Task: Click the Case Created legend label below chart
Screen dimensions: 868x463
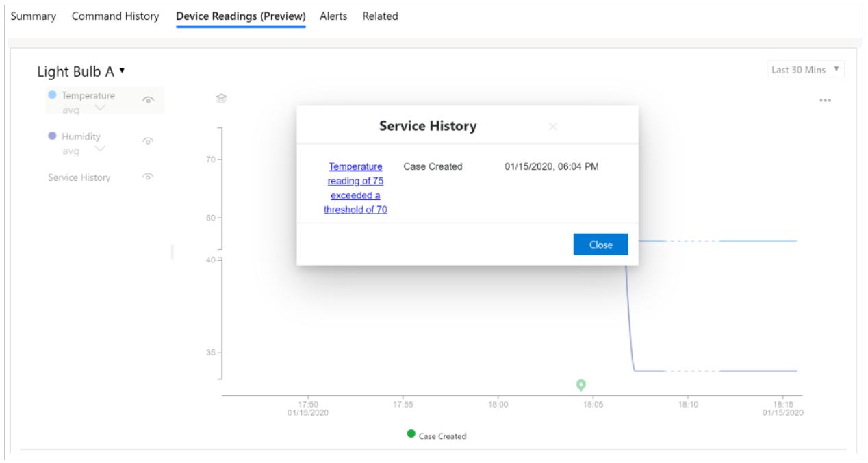Action: (x=442, y=436)
